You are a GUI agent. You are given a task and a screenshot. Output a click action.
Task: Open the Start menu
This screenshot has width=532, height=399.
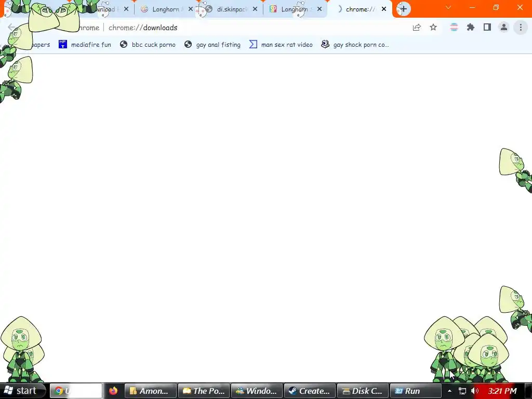coord(23,391)
